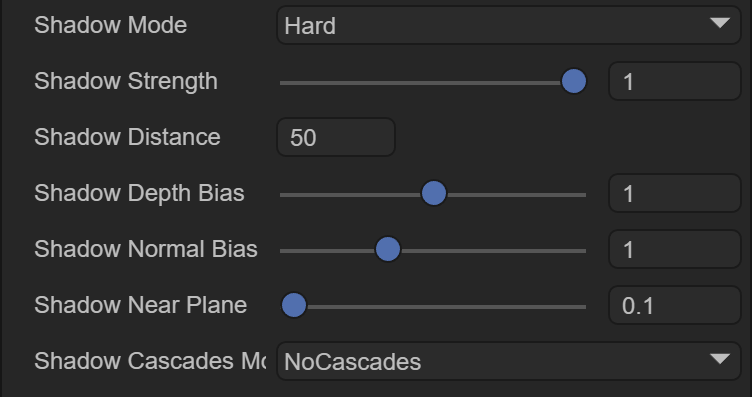Open the Shadow Mode dropdown showing Hard
Viewport: 752px width, 397px height.
509,25
